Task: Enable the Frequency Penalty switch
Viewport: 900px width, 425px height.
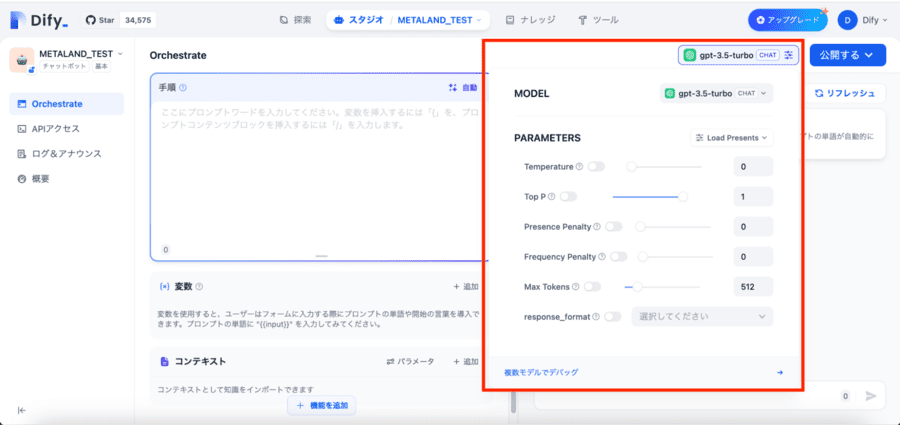Action: point(619,257)
